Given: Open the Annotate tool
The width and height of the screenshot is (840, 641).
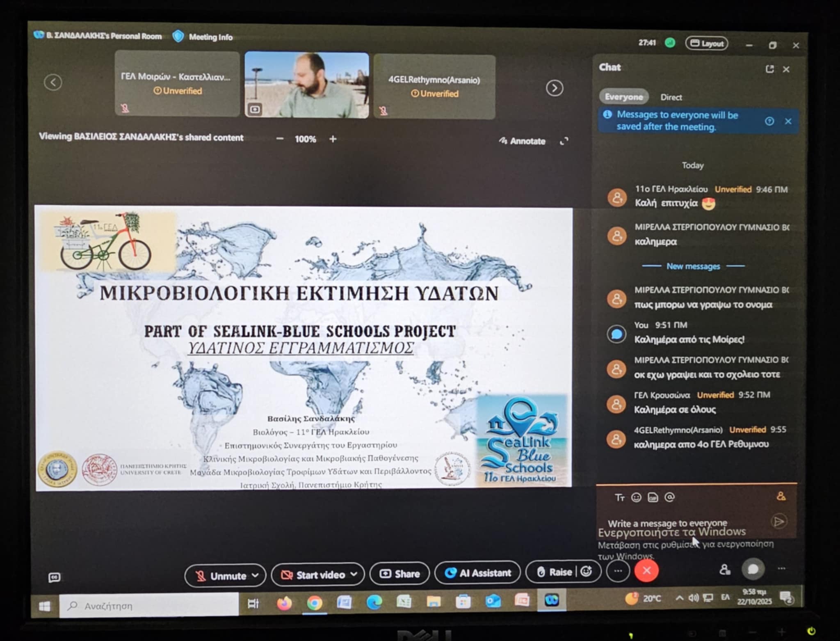Looking at the screenshot, I should pos(523,141).
